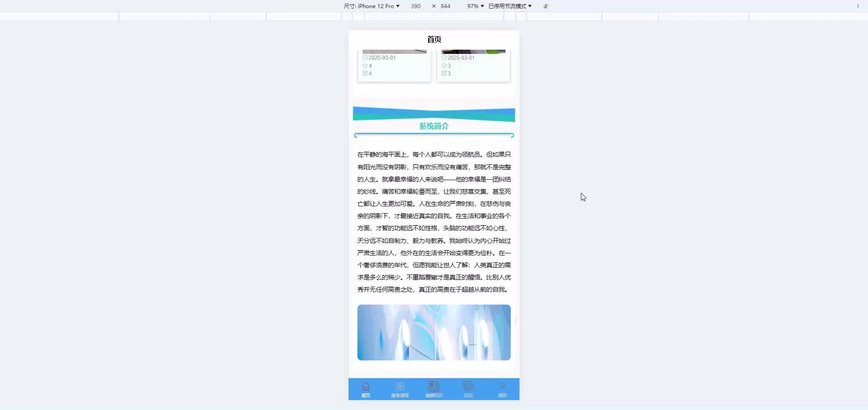Click the rotate device orientation icon

[x=546, y=6]
